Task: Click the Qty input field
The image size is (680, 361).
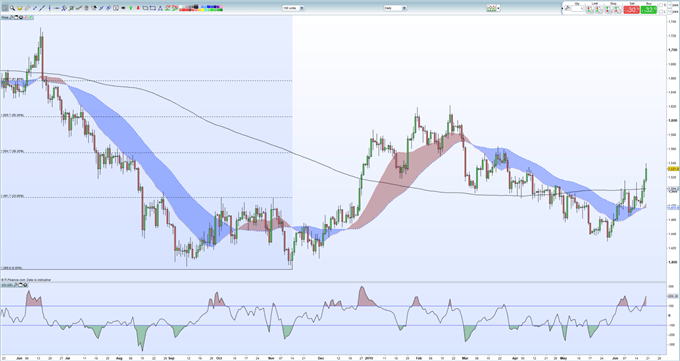Action: pos(577,9)
